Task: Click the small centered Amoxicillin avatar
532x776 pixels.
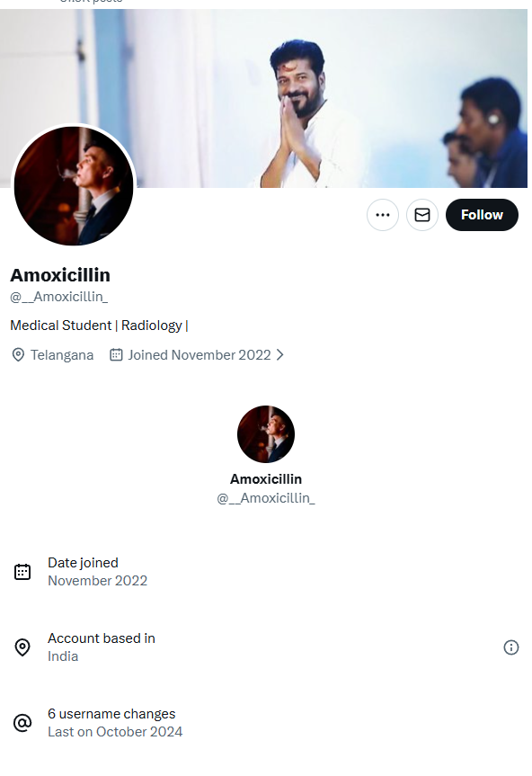Action: pyautogui.click(x=265, y=434)
